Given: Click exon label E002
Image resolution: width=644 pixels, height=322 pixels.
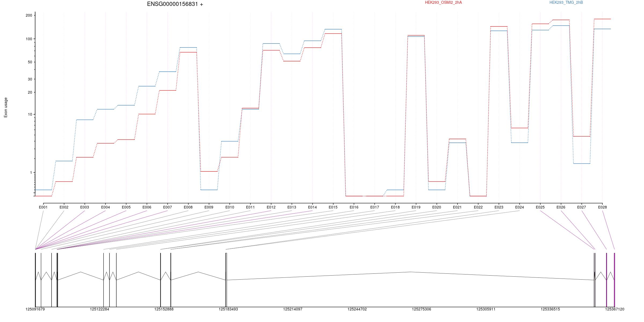Looking at the screenshot, I should click(64, 207).
